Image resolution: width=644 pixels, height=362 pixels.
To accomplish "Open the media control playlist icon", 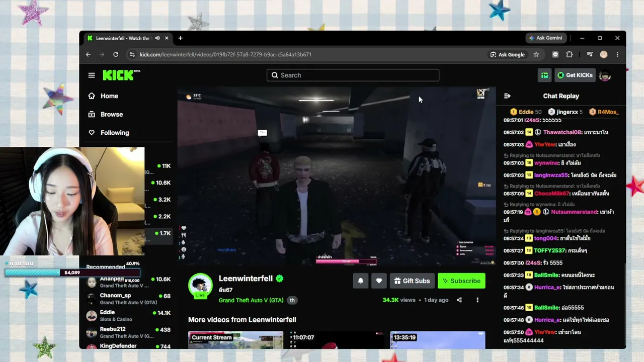I will [x=590, y=54].
